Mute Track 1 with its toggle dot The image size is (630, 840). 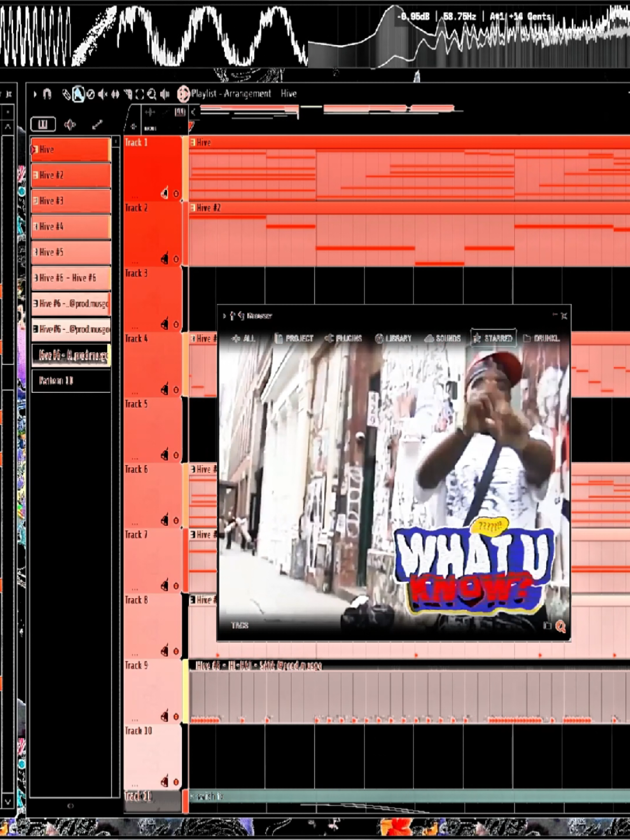(x=176, y=194)
